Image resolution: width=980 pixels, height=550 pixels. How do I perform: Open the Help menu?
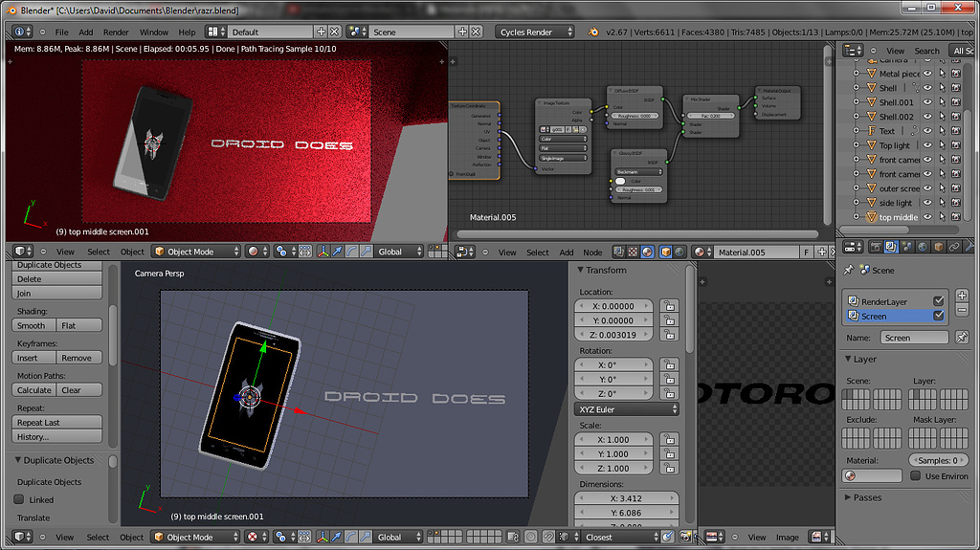pyautogui.click(x=187, y=32)
